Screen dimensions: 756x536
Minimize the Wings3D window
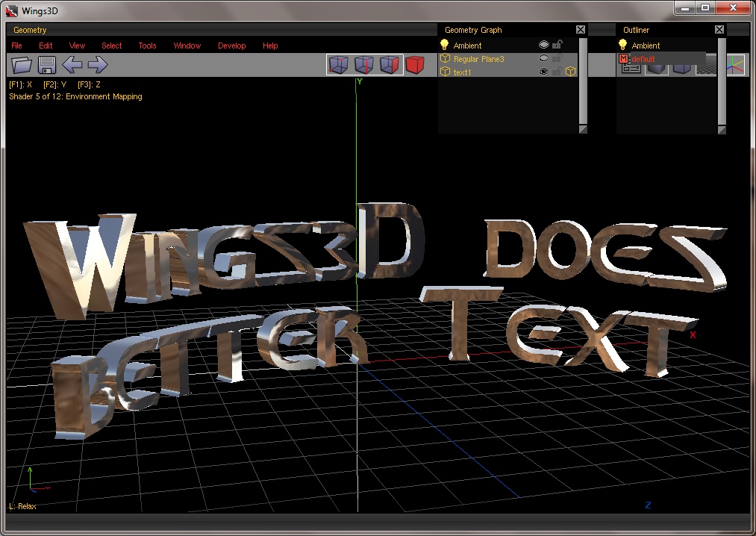click(684, 7)
